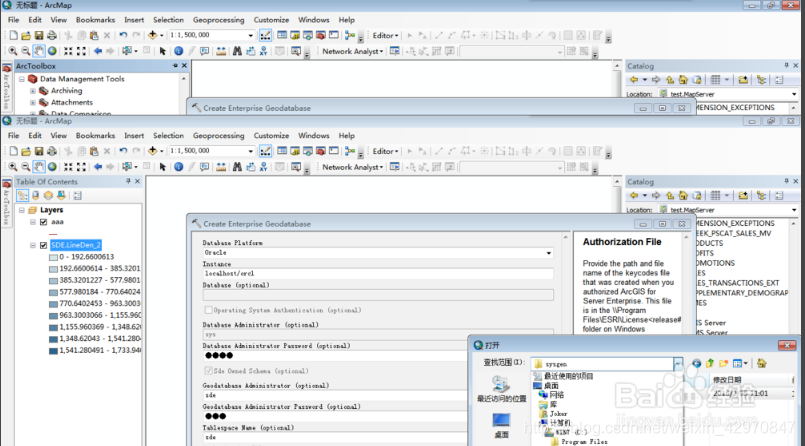The image size is (805, 446).
Task: Click Add Data icon in Table Of Contents window
Action: point(152,151)
